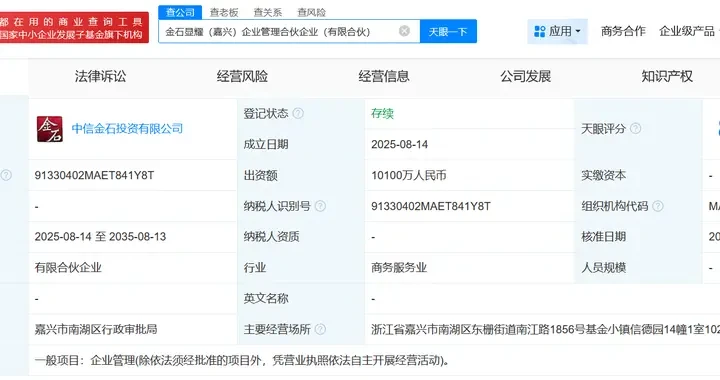Click the 出资额 label
Viewport: 720px width, 380px height.
pos(260,175)
